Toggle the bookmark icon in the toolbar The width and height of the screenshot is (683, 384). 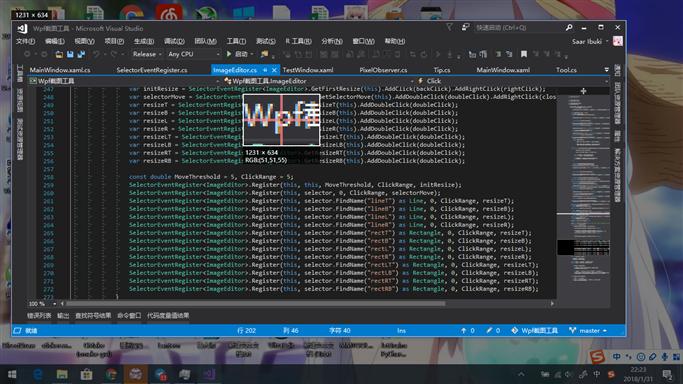[524, 54]
